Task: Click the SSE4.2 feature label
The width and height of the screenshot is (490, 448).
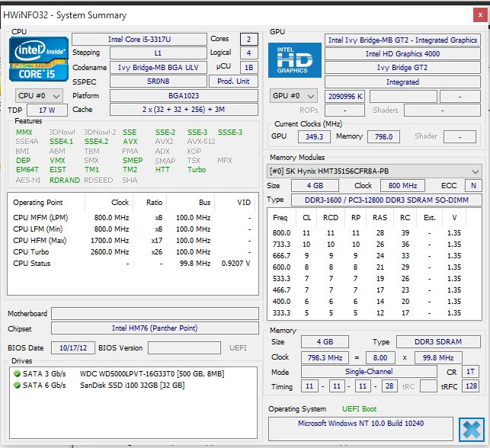Action: (x=96, y=142)
